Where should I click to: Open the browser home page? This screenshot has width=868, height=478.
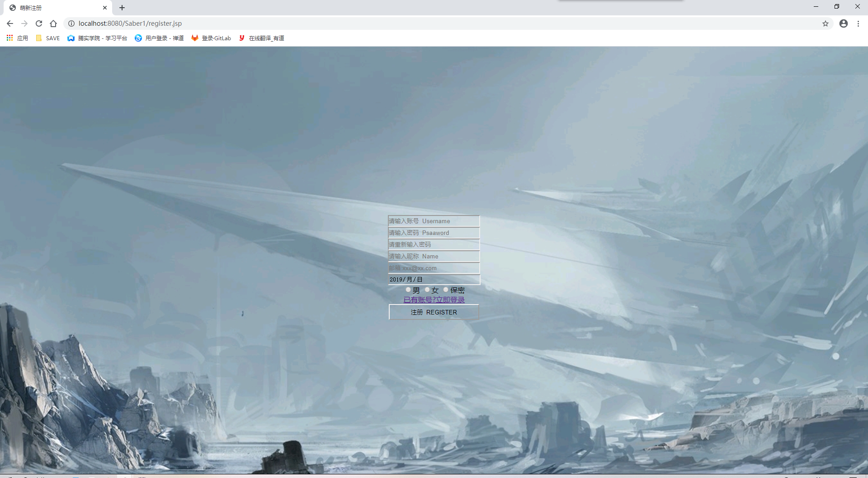click(53, 23)
